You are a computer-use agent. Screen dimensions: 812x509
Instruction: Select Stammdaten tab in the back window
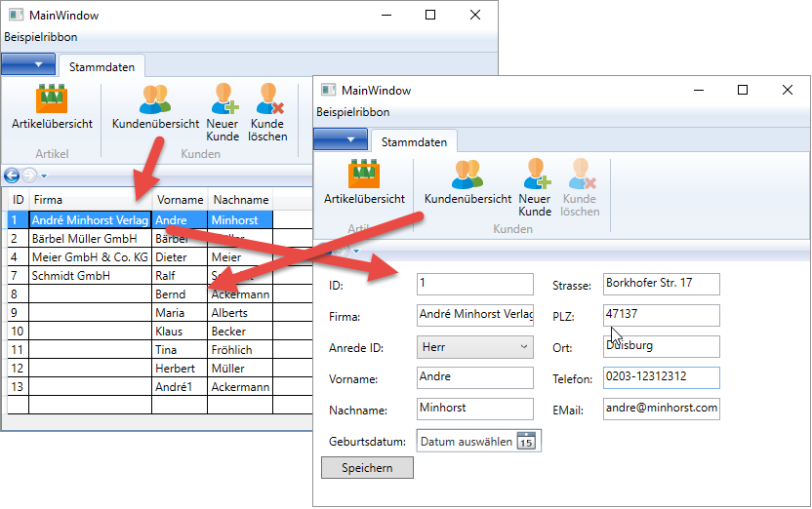click(101, 67)
